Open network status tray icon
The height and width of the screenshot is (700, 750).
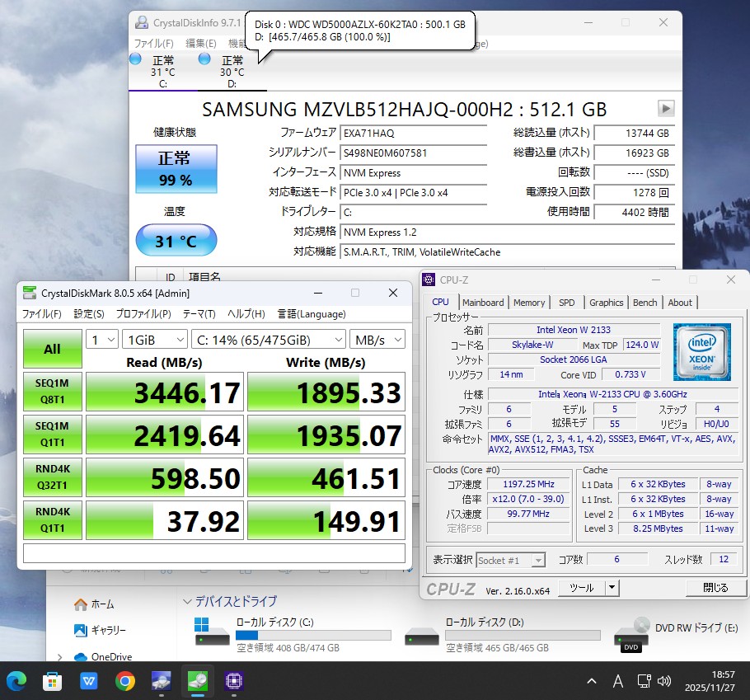click(644, 681)
